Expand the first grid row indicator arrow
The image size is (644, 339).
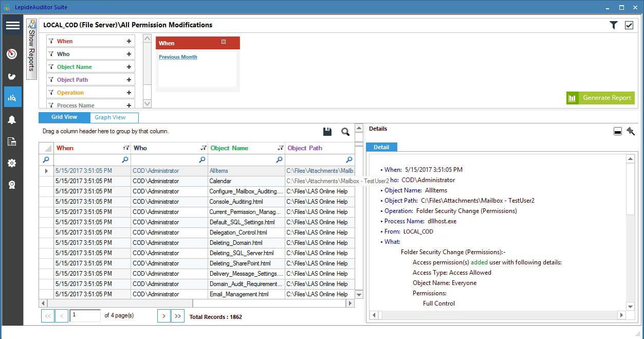point(47,171)
